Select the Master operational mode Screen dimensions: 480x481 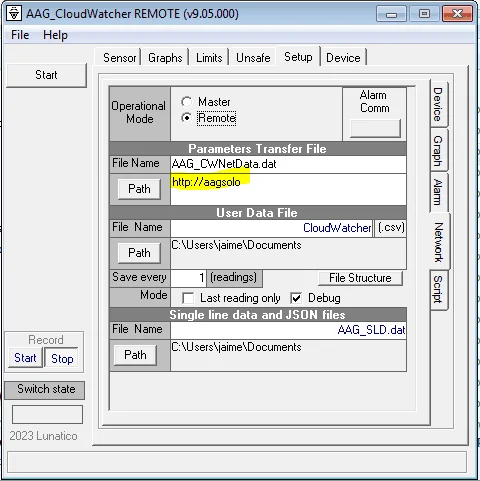pyautogui.click(x=187, y=102)
